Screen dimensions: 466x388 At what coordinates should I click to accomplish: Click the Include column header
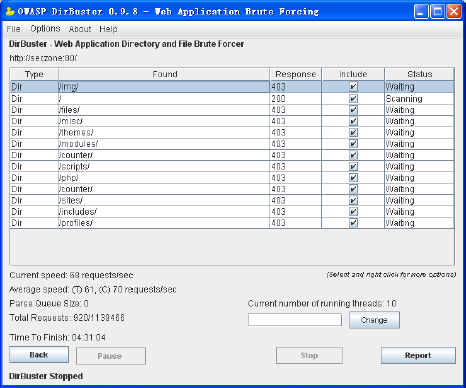pyautogui.click(x=353, y=74)
